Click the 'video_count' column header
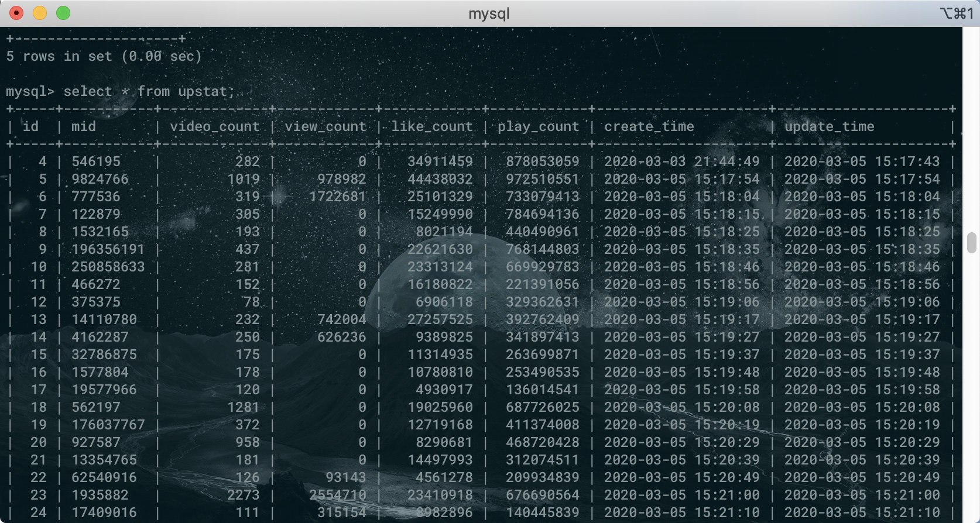This screenshot has height=523, width=980. pyautogui.click(x=215, y=127)
